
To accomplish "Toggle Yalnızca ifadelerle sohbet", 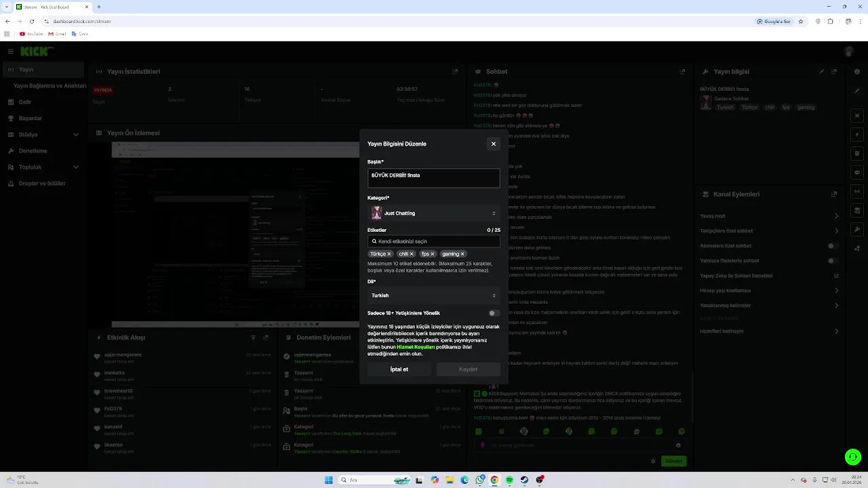I will (x=833, y=261).
